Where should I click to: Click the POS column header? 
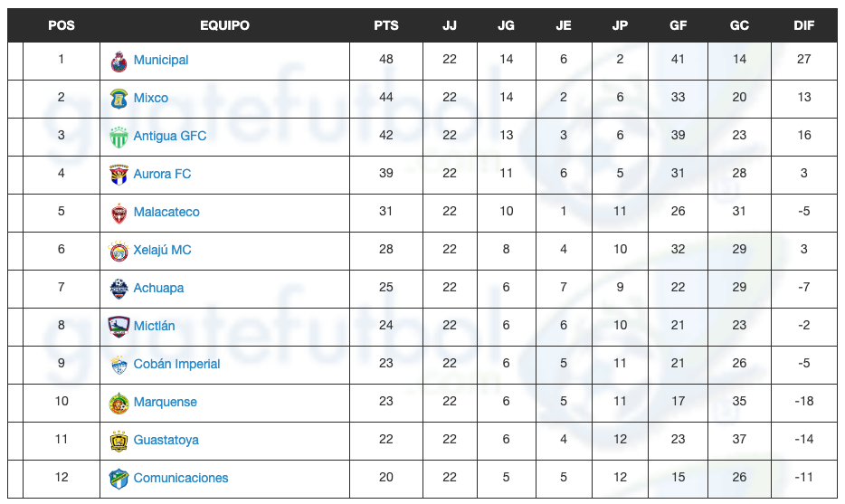point(62,25)
